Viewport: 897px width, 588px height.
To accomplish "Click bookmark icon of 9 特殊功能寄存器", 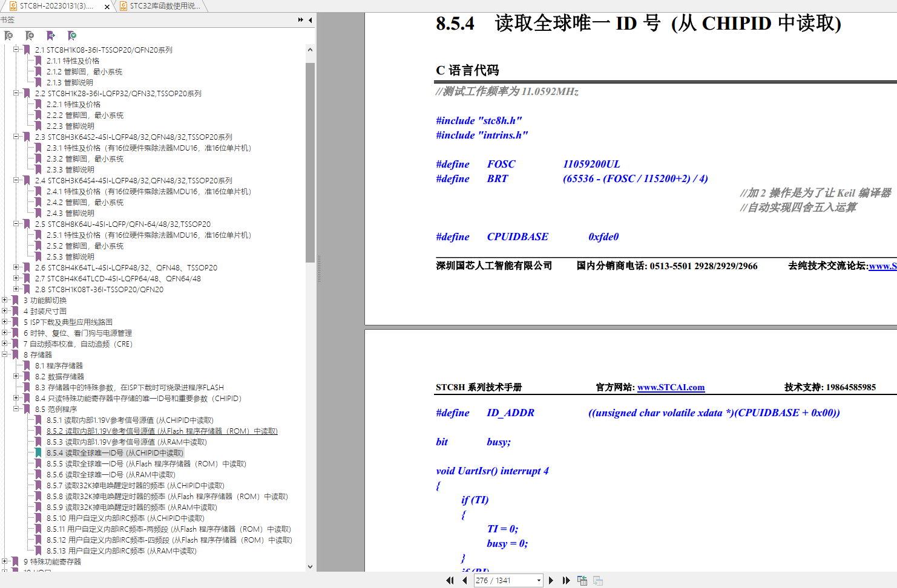I will pos(16,561).
